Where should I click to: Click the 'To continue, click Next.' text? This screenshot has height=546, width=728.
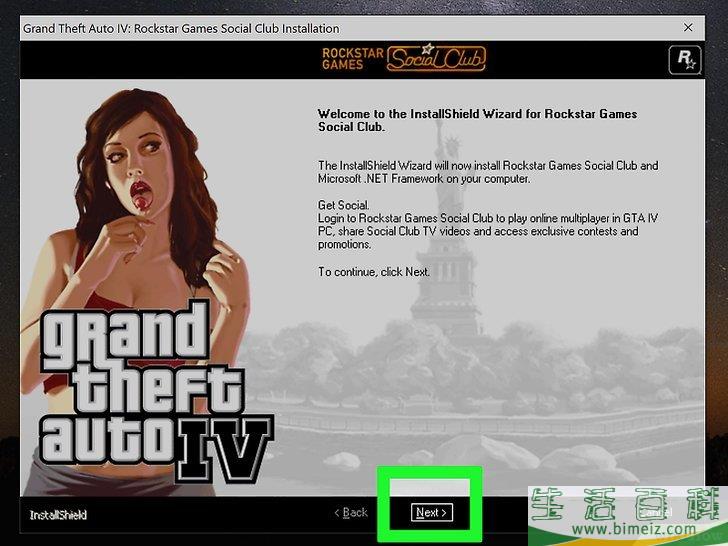point(374,272)
